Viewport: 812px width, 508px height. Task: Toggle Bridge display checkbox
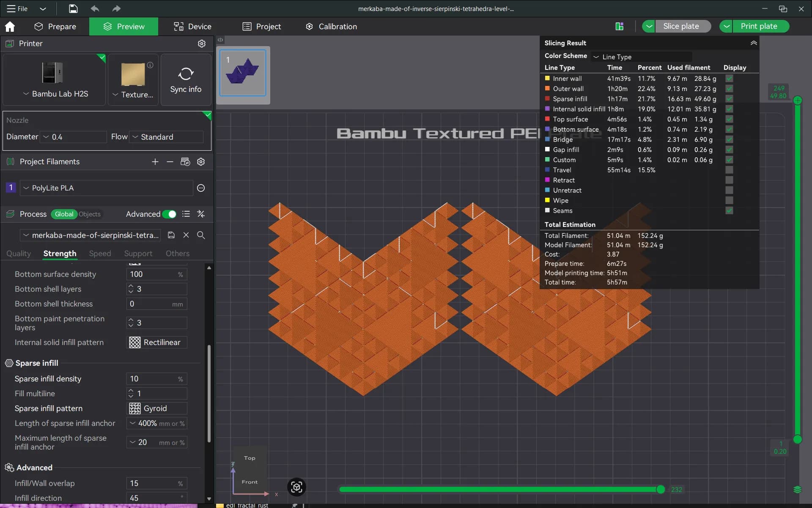pos(729,140)
